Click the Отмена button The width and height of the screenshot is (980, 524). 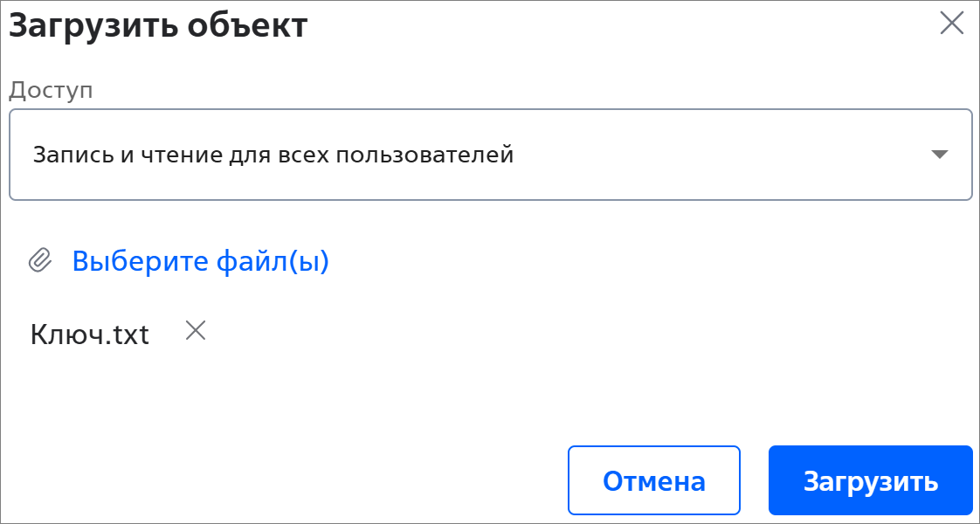click(653, 480)
